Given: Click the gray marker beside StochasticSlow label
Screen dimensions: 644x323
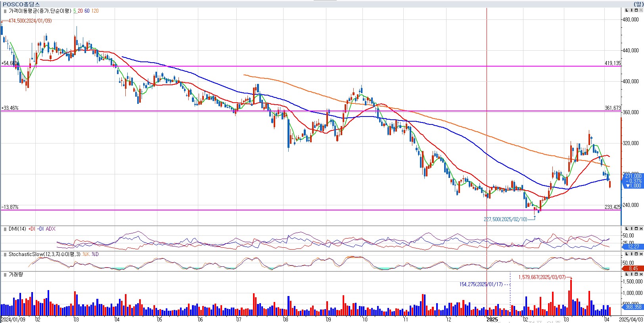Looking at the screenshot, I should pyautogui.click(x=5, y=254).
